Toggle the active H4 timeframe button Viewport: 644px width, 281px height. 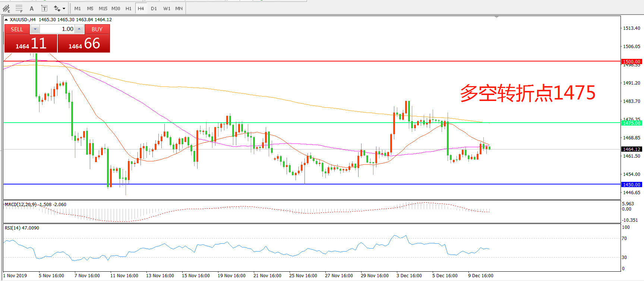pyautogui.click(x=141, y=8)
